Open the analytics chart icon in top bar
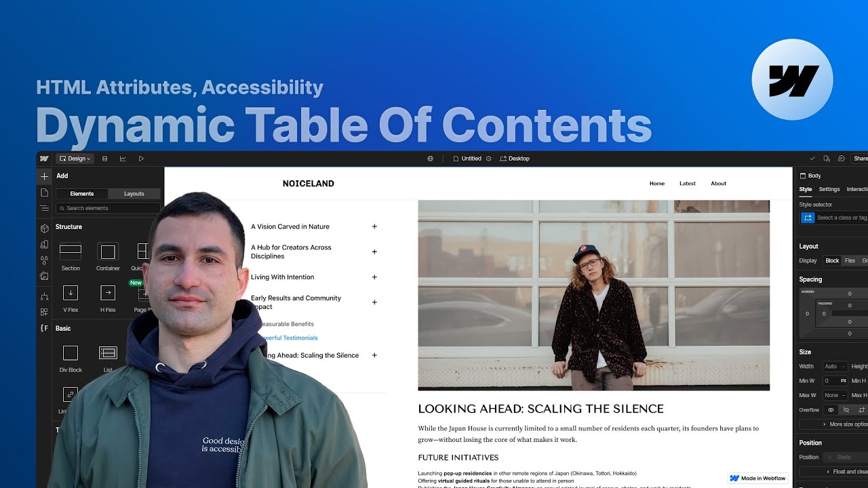Image resolution: width=868 pixels, height=488 pixels. coord(123,159)
